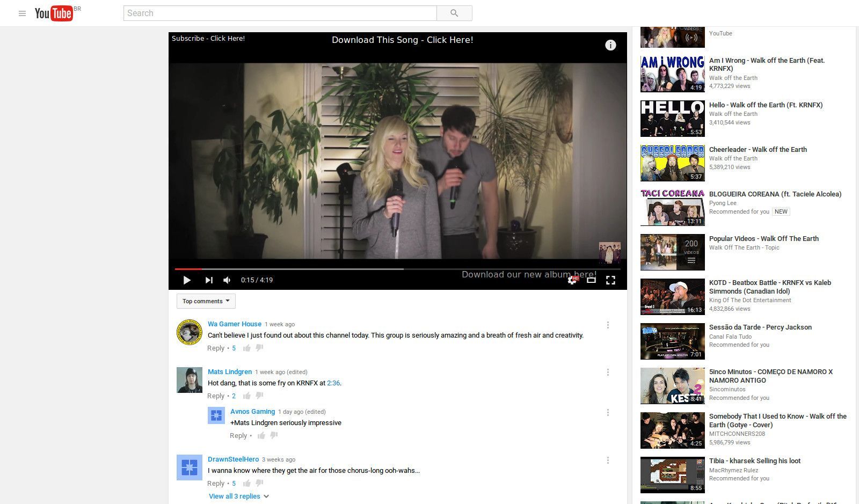Jump to timestamp 2:36 link

pos(333,383)
